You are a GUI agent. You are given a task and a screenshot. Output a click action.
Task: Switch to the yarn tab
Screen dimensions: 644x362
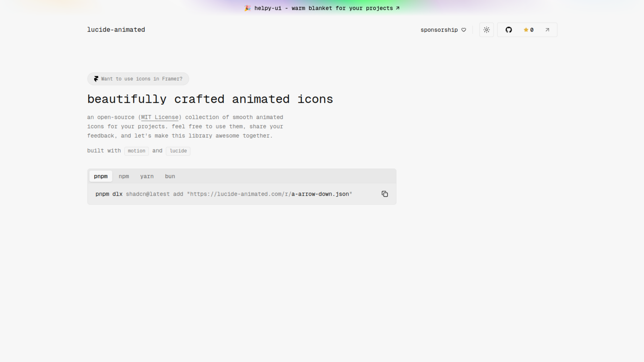coord(147,176)
